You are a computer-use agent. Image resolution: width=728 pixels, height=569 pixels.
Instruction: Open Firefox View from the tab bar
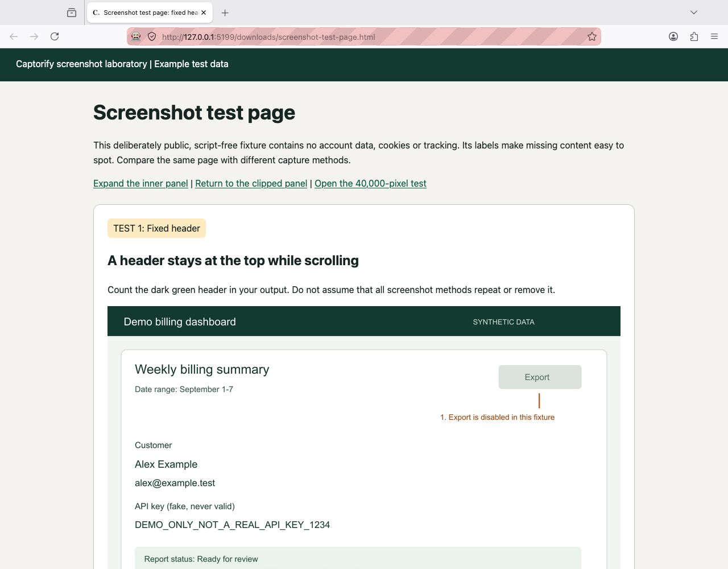[72, 13]
